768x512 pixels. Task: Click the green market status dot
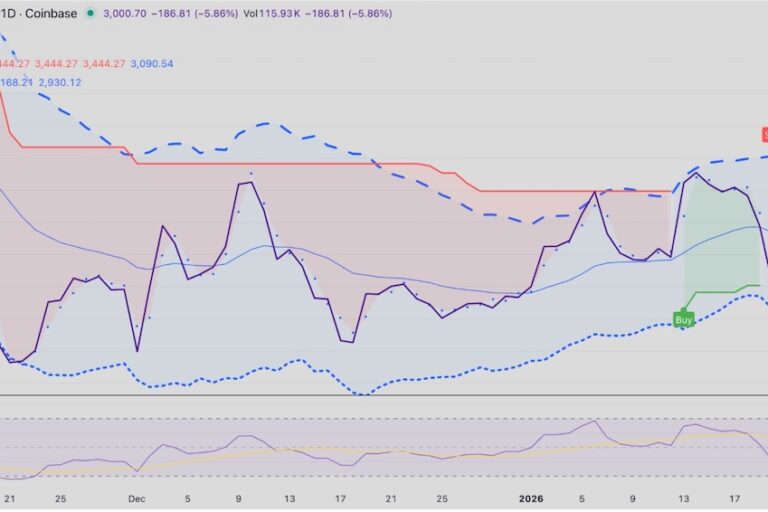point(91,14)
